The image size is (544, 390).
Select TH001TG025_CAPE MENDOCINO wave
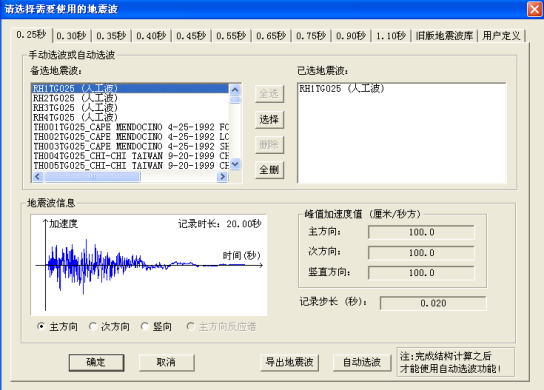pos(130,127)
